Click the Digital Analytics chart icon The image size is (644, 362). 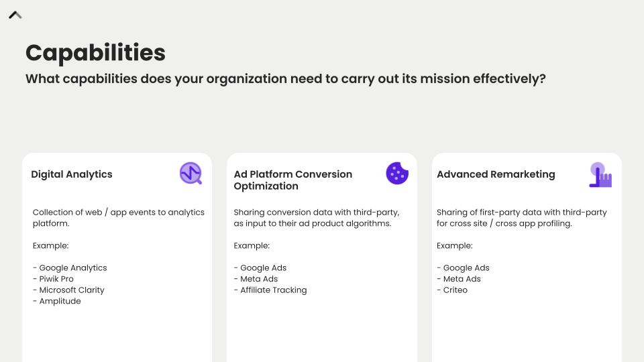191,174
